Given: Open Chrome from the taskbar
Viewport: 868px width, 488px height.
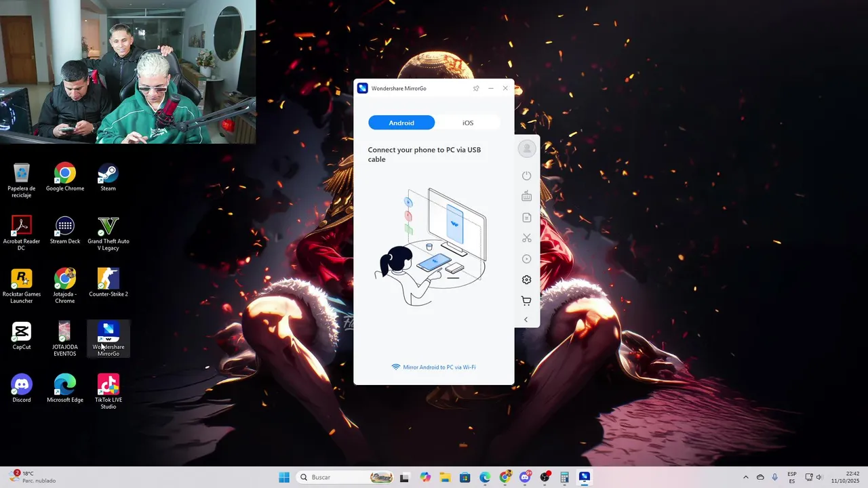Looking at the screenshot, I should click(x=505, y=477).
